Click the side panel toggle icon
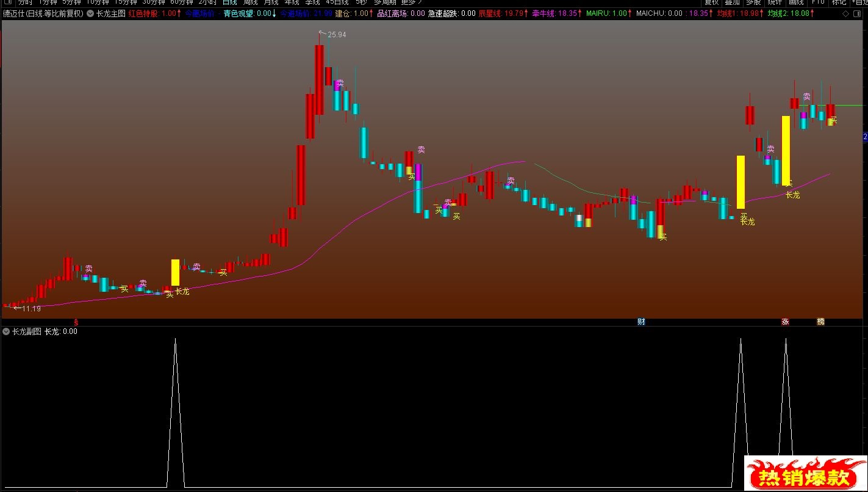The height and width of the screenshot is (492, 868). [857, 13]
